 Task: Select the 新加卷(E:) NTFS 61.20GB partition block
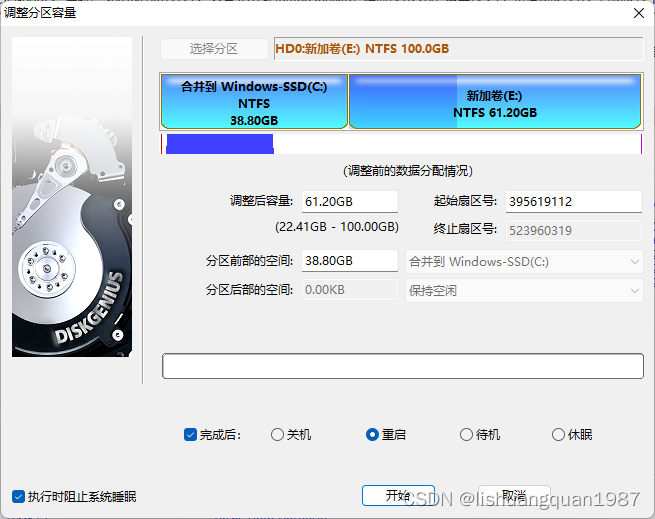coord(495,102)
